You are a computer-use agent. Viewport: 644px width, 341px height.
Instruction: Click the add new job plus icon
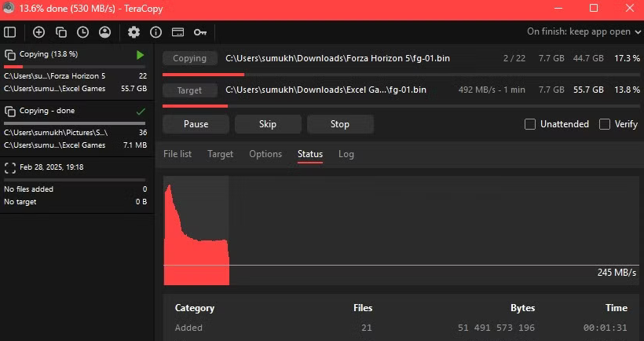pyautogui.click(x=38, y=32)
